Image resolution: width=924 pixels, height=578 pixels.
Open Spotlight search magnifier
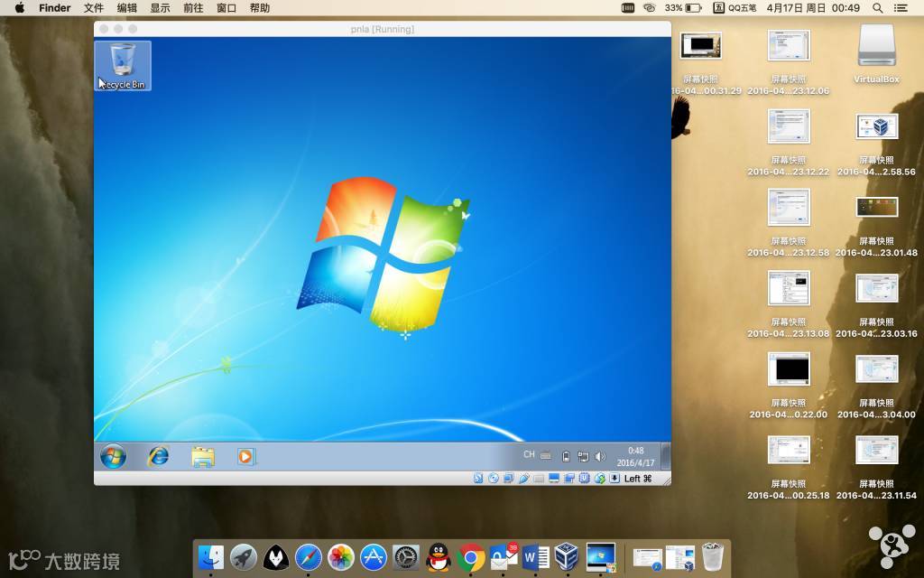[x=877, y=7]
